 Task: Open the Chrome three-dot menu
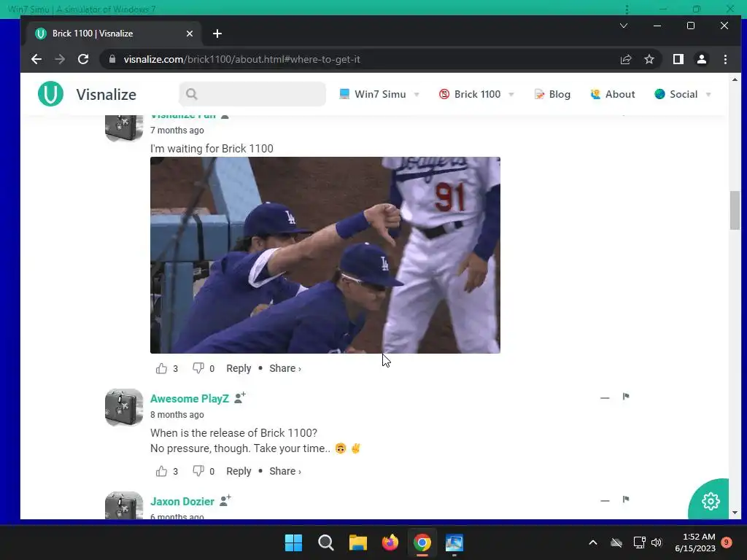click(x=725, y=59)
